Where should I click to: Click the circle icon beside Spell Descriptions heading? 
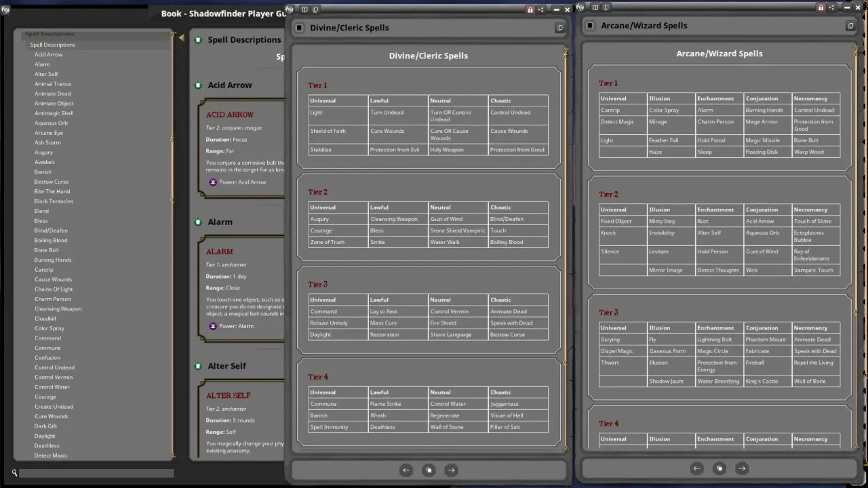click(198, 40)
